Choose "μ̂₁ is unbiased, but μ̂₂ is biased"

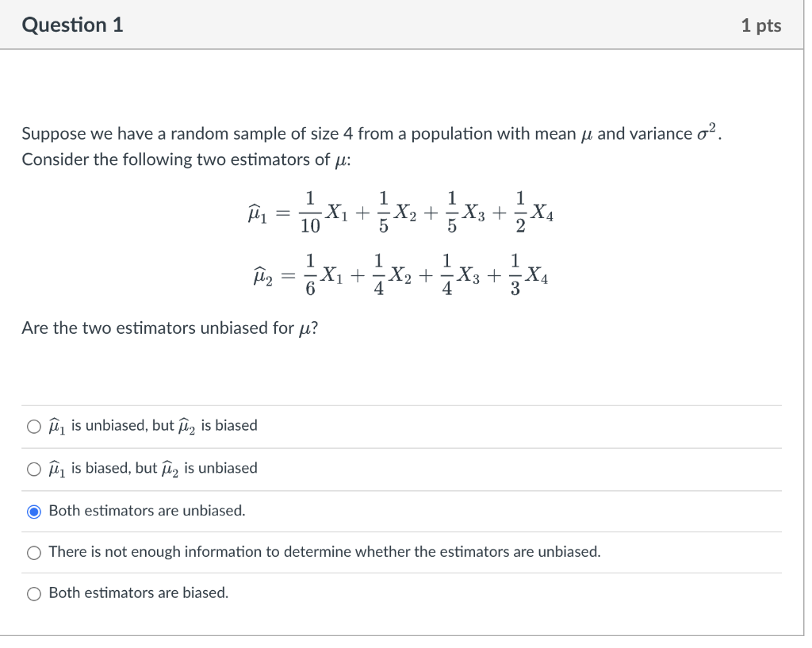tap(34, 426)
